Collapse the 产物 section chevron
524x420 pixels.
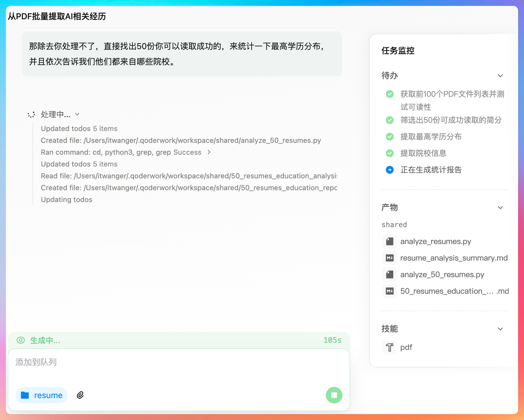[500, 208]
